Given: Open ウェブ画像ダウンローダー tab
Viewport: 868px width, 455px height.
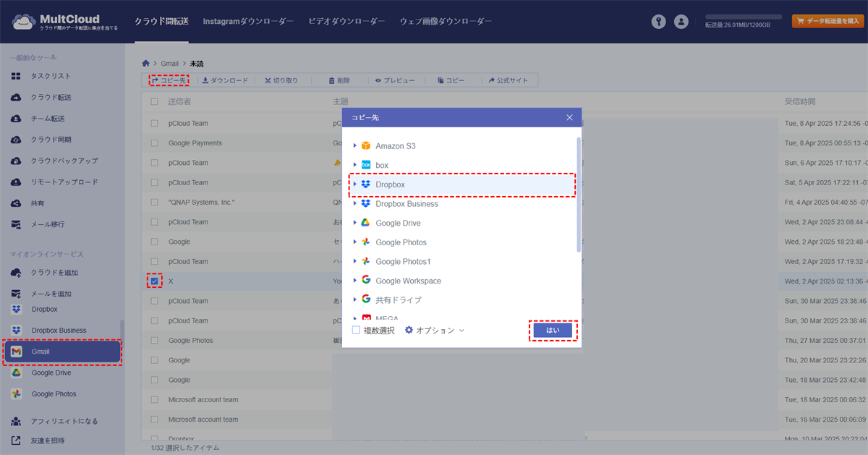Looking at the screenshot, I should click(446, 22).
